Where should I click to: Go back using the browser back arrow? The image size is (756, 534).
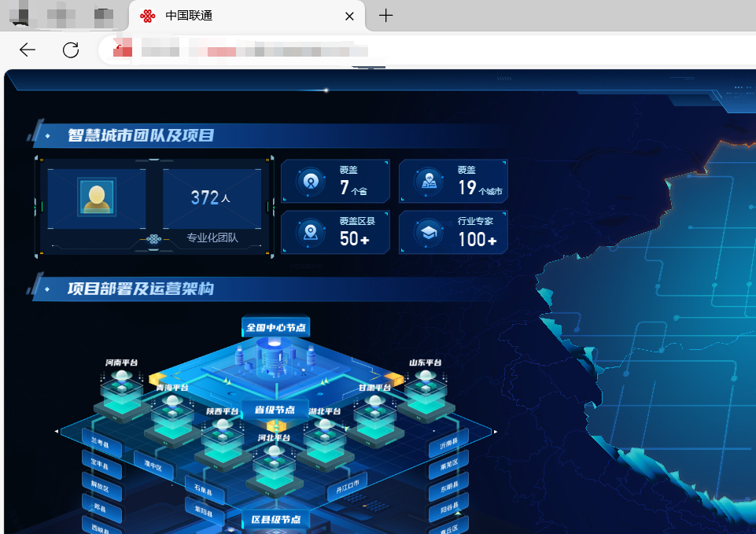pyautogui.click(x=27, y=50)
